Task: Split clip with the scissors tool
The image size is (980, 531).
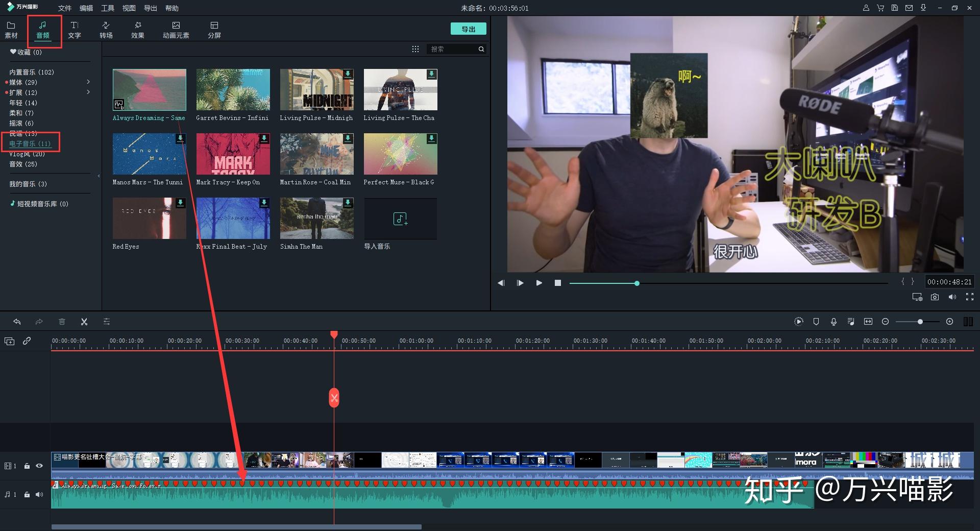Action: tap(84, 322)
